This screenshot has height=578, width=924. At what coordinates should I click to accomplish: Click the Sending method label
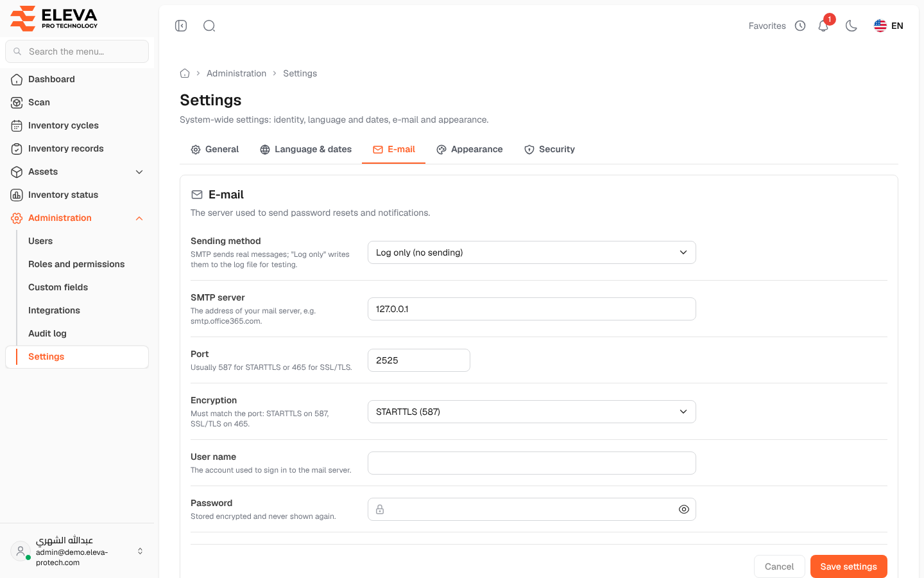[x=226, y=241]
